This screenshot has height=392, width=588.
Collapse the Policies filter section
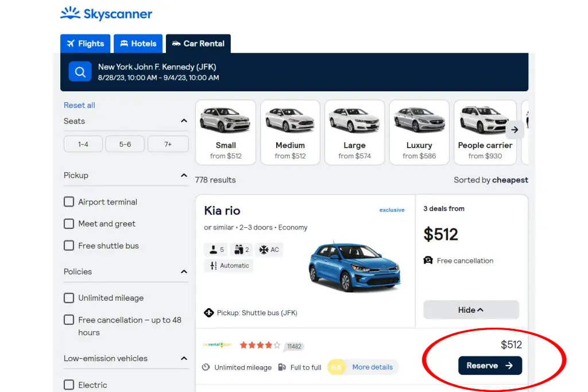[184, 271]
